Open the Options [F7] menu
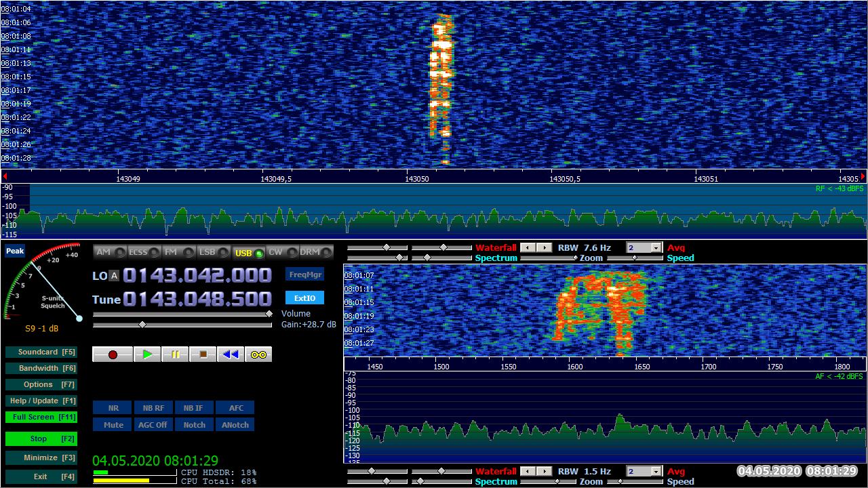 [x=41, y=385]
